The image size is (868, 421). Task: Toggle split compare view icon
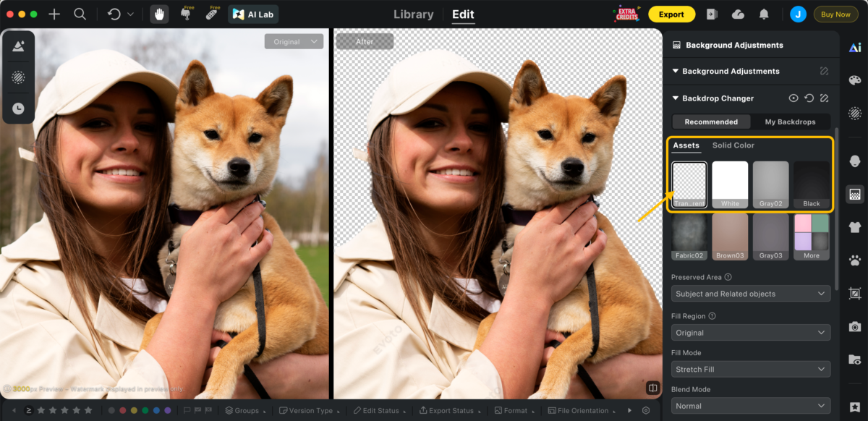tap(653, 388)
